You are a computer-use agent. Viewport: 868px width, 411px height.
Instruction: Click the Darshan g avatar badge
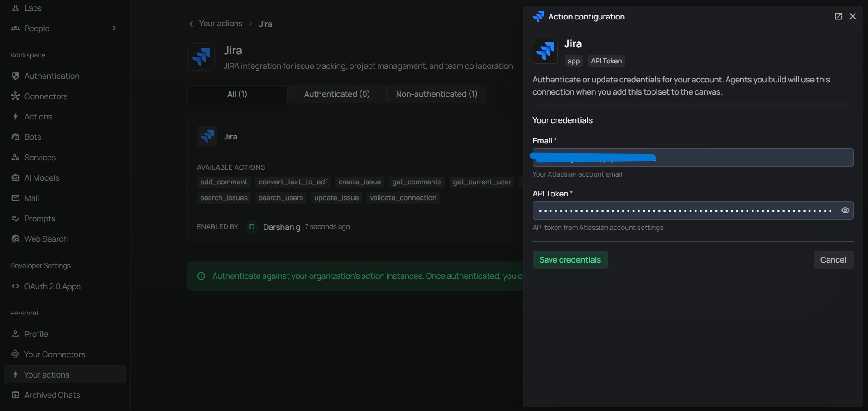coord(252,226)
